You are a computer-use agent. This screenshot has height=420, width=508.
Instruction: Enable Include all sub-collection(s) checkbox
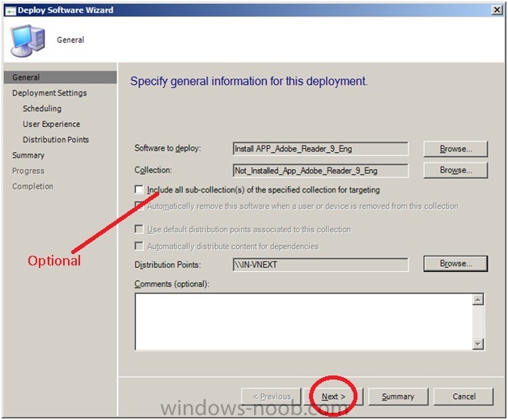[x=139, y=189]
